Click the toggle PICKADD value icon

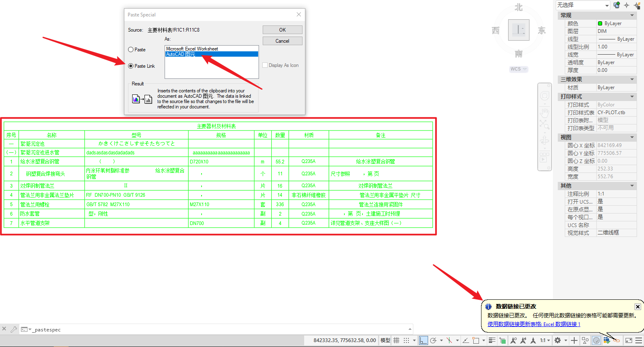(x=616, y=5)
